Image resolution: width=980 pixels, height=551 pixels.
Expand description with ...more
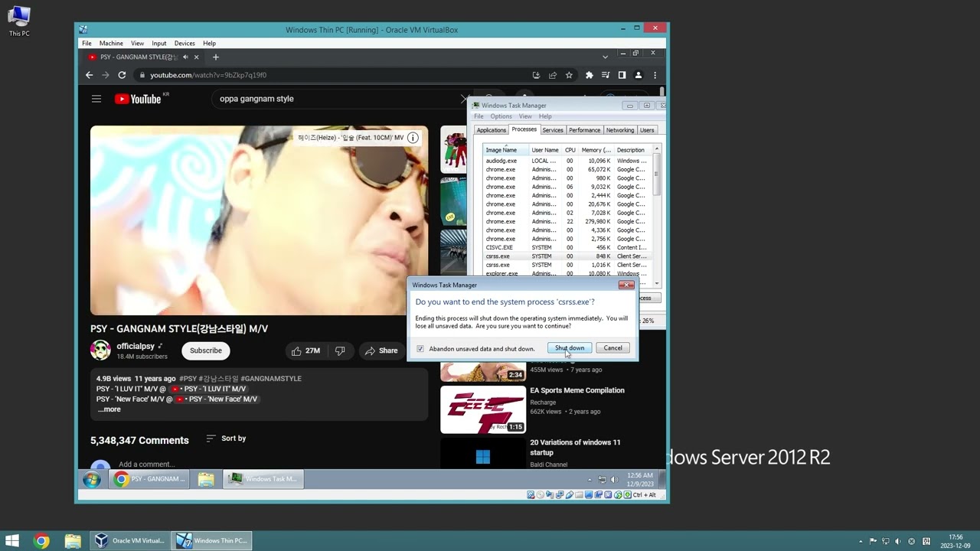[109, 409]
